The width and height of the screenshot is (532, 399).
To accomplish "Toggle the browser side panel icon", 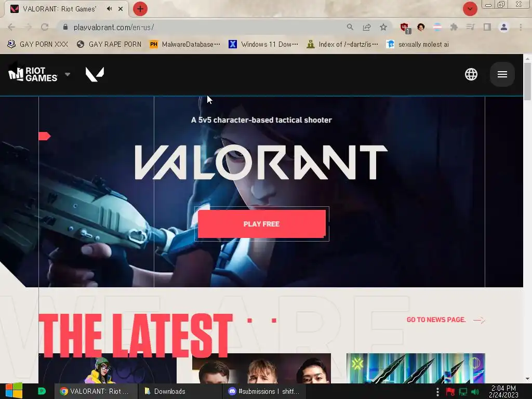I will (x=487, y=27).
